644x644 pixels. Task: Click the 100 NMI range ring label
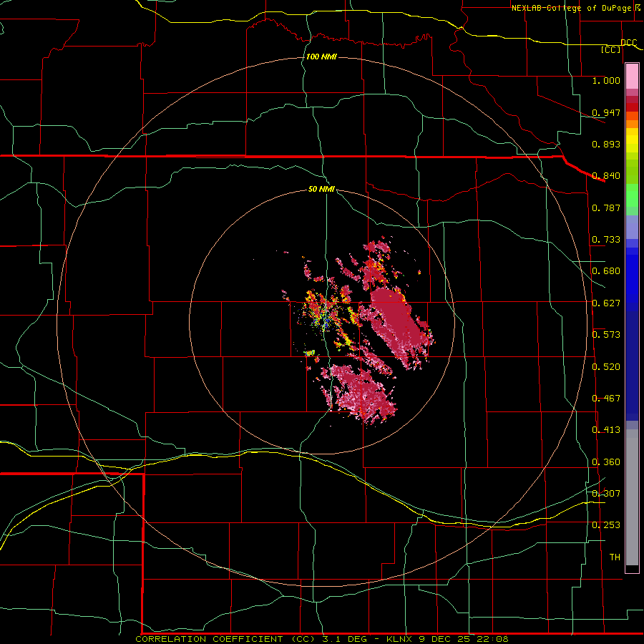pyautogui.click(x=321, y=57)
